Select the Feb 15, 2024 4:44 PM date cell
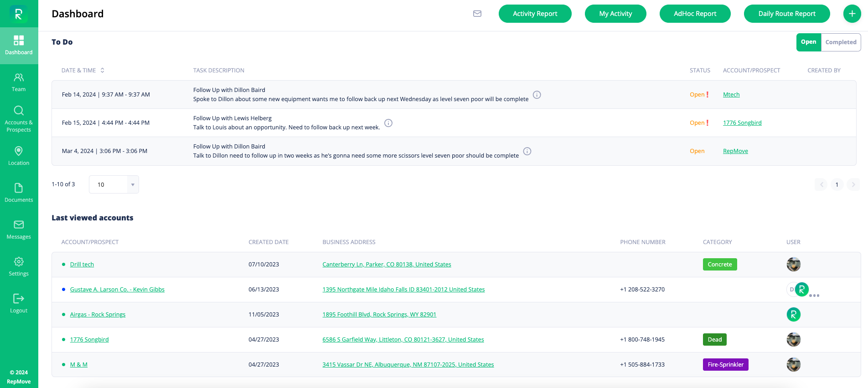Viewport: 868px width, 388px height. pos(106,123)
